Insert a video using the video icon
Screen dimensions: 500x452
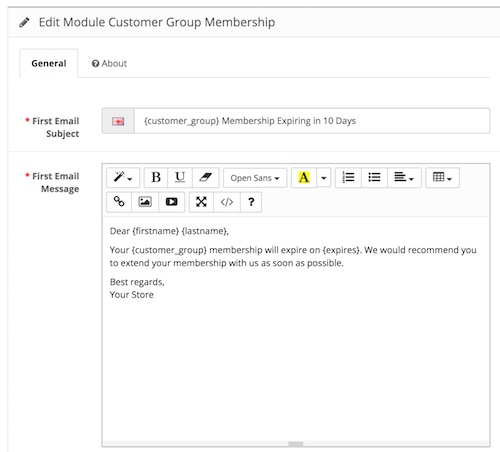click(172, 202)
